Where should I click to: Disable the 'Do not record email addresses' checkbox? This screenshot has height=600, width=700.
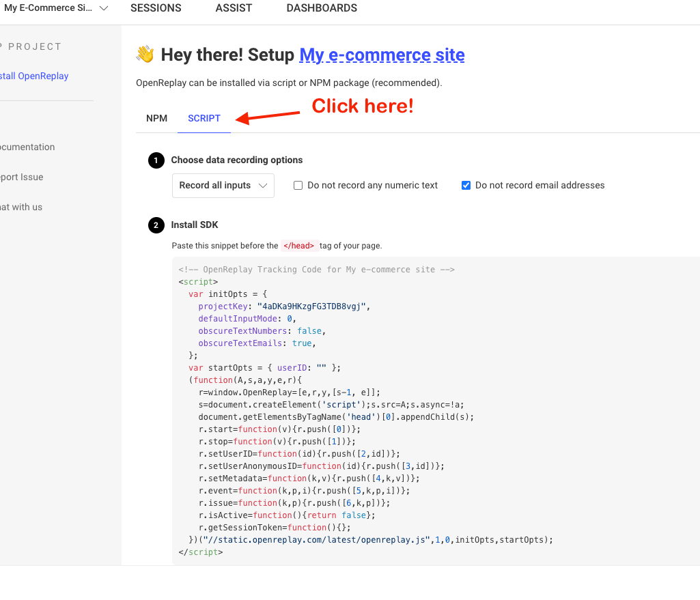(466, 185)
